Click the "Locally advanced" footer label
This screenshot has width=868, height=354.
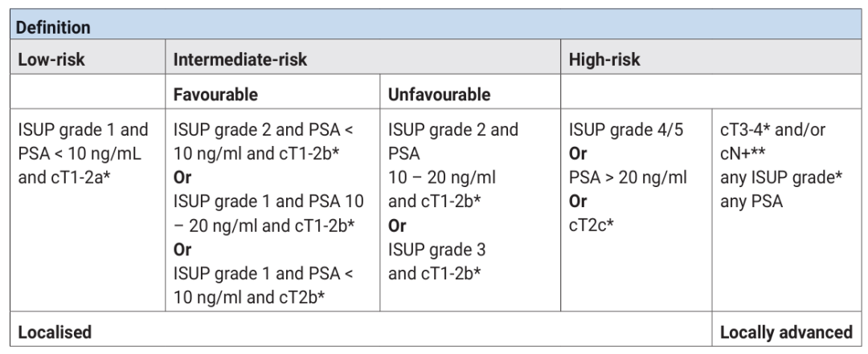click(785, 332)
